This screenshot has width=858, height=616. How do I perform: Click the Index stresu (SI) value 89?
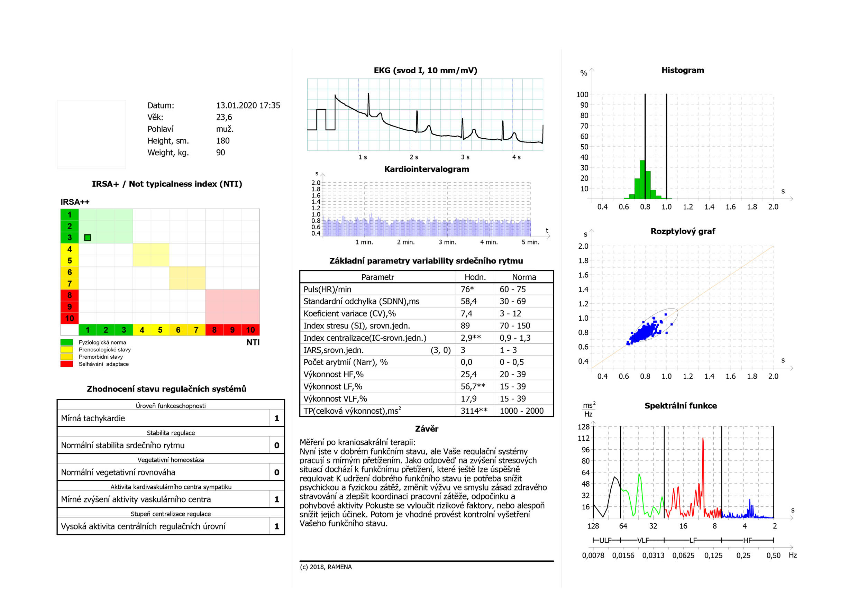click(x=465, y=325)
